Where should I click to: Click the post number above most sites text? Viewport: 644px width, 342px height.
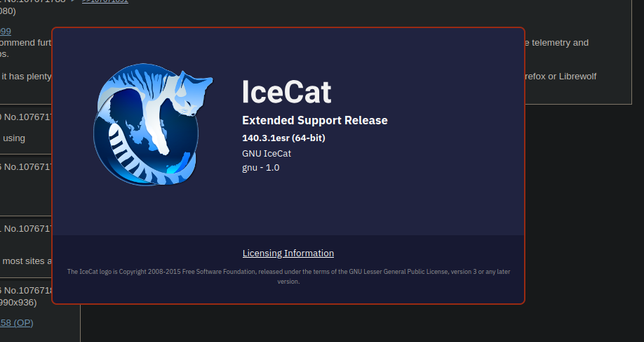tap(27, 229)
